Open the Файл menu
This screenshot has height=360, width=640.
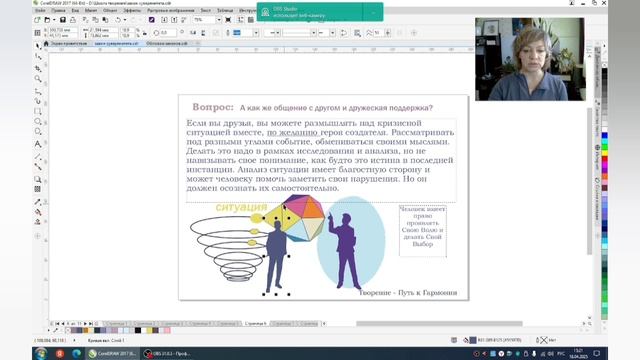40,10
